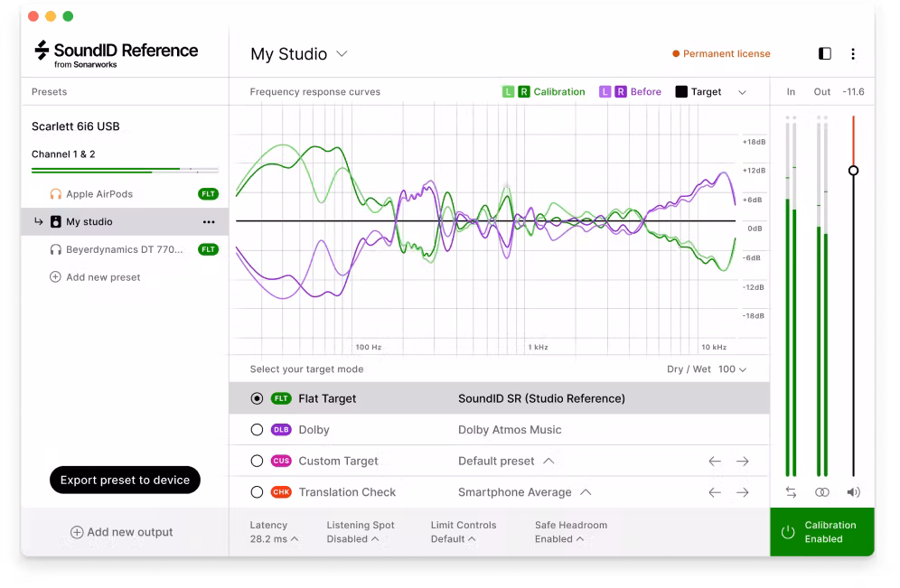The height and width of the screenshot is (588, 900).
Task: Select the Flat Target mode row
Action: 500,398
